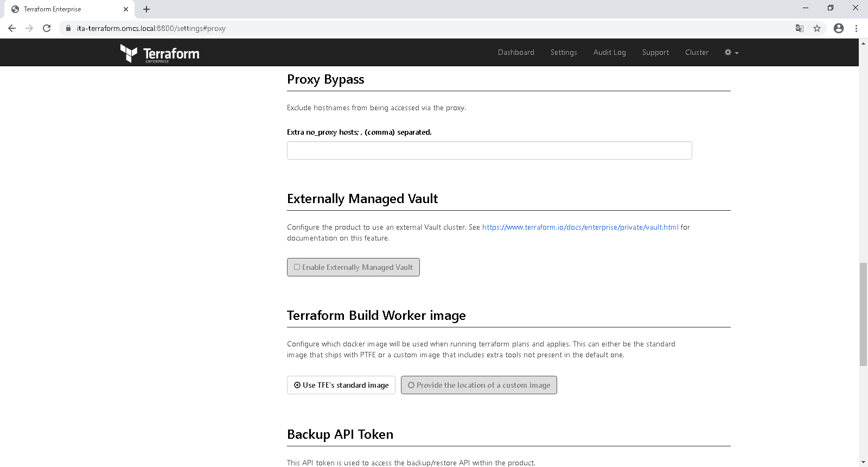This screenshot has width=868, height=467.
Task: Open the gear settings dropdown in navbar
Action: pos(731,52)
